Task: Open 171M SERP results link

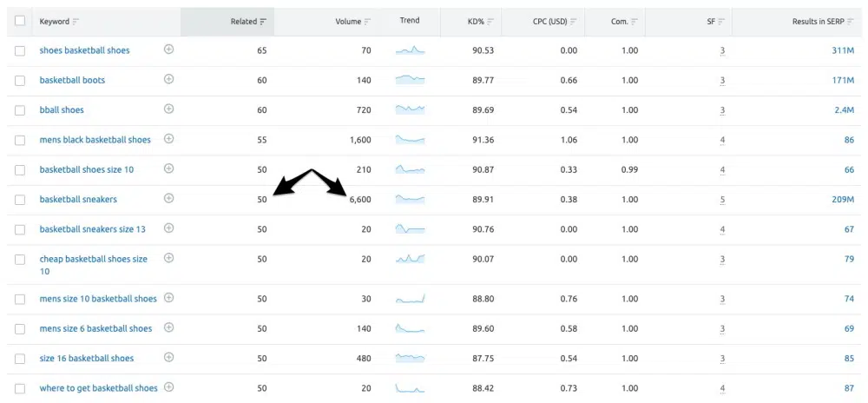Action: click(843, 80)
